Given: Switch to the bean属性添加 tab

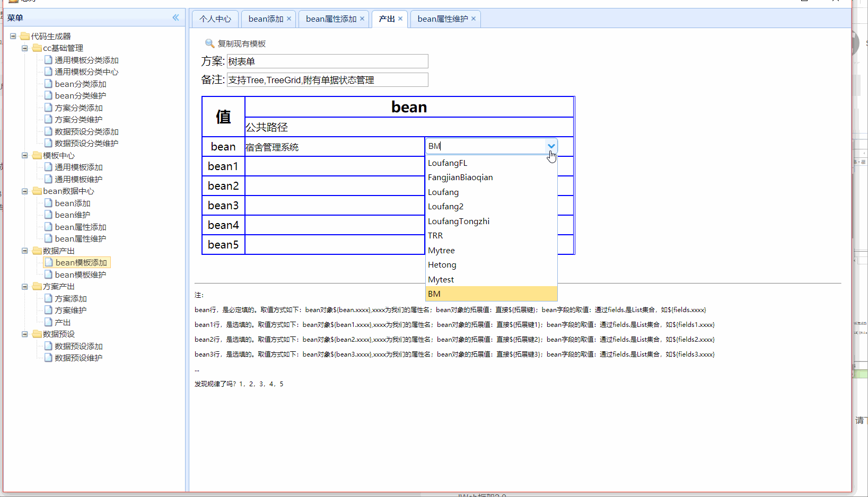Looking at the screenshot, I should click(331, 19).
